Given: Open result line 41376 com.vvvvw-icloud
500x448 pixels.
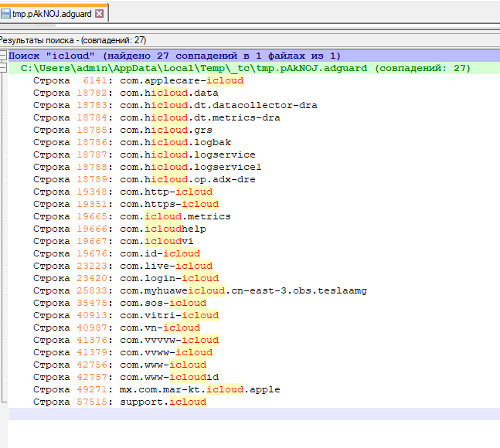Looking at the screenshot, I should click(x=126, y=341).
